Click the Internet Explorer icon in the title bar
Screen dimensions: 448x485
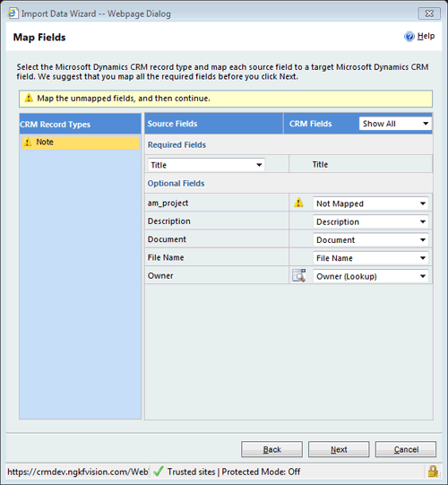click(x=13, y=13)
